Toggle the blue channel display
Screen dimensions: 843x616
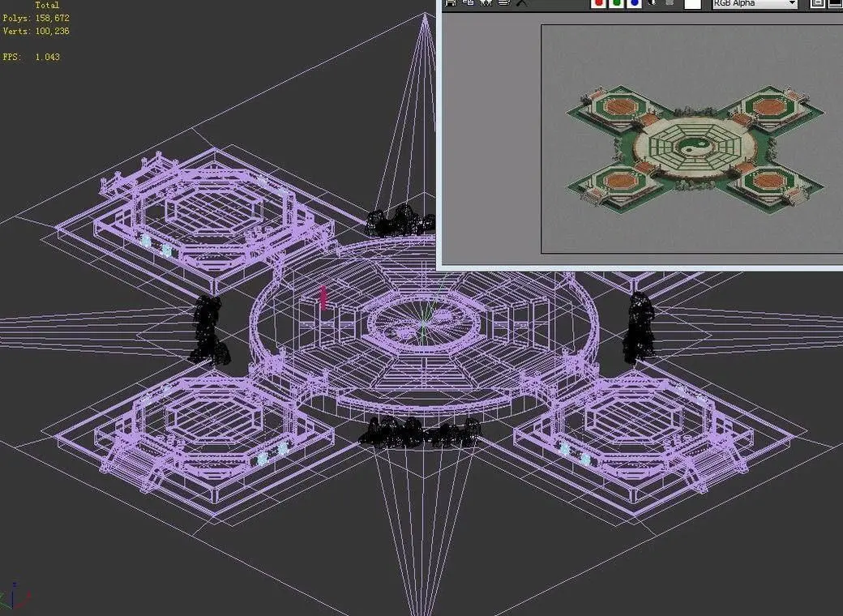[635, 2]
